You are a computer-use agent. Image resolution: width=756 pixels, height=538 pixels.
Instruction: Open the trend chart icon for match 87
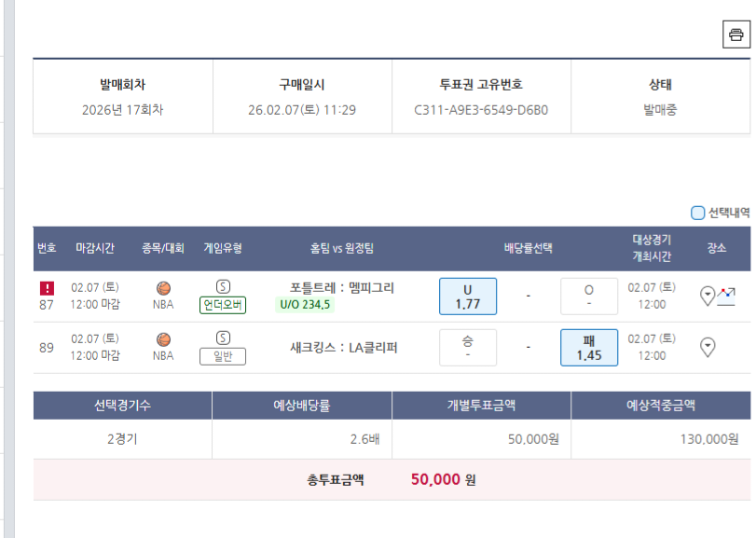point(726,297)
